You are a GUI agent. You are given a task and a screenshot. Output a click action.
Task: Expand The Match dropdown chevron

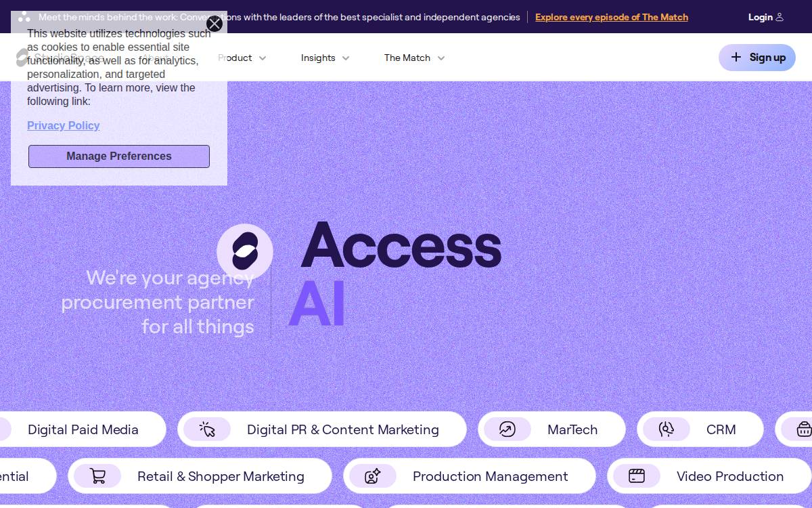pyautogui.click(x=441, y=58)
